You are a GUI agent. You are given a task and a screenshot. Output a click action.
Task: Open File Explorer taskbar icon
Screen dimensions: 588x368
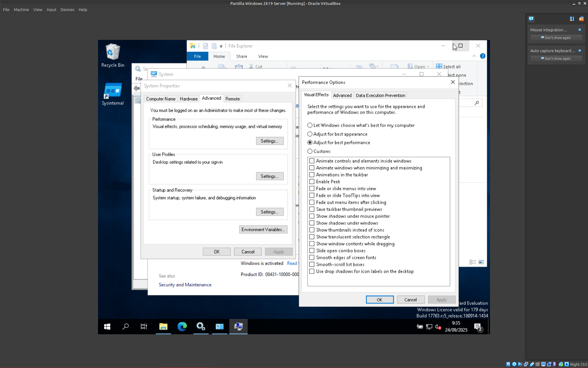(163, 327)
